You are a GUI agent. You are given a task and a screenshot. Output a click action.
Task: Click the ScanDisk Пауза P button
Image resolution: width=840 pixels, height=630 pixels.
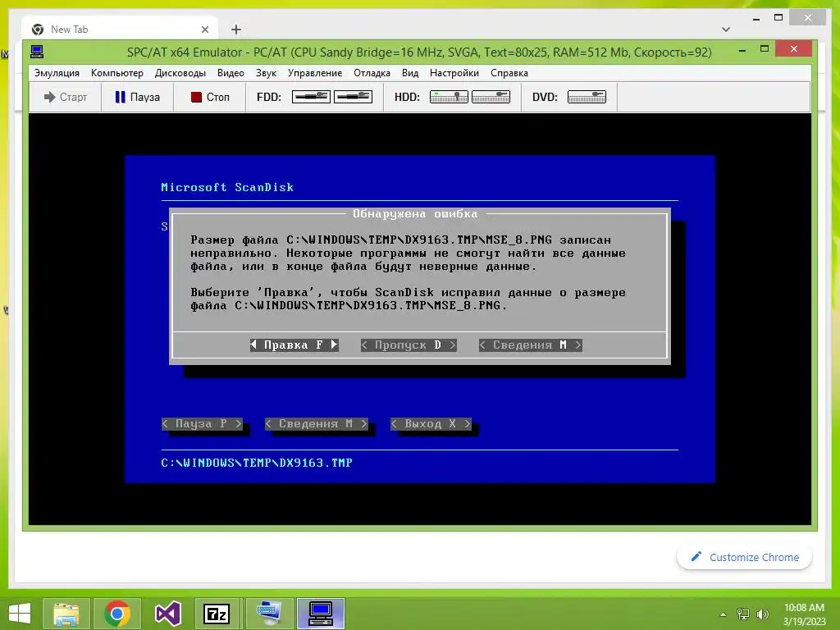click(202, 424)
